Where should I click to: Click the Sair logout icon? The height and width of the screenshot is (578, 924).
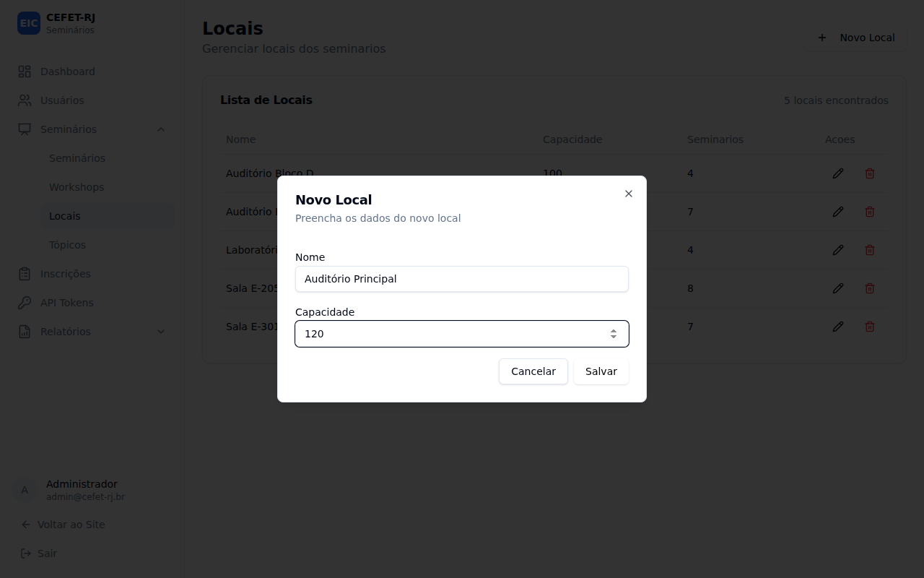26,553
